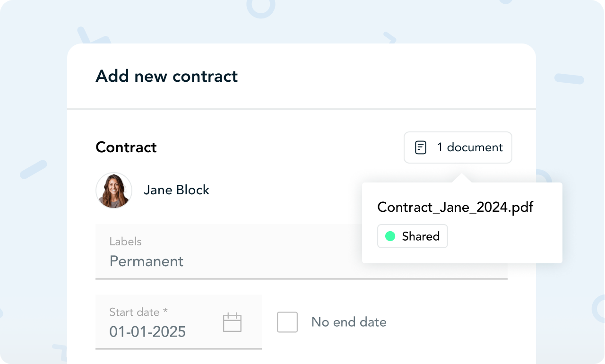605x364 pixels.
Task: Click the "Shared" status badge
Action: (x=412, y=236)
